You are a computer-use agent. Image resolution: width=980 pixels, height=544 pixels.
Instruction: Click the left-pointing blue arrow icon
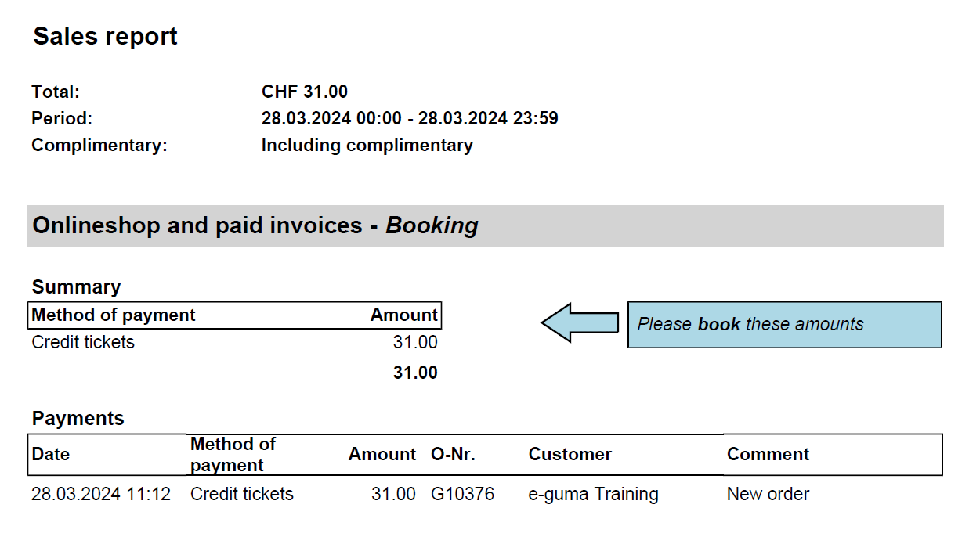click(x=579, y=322)
